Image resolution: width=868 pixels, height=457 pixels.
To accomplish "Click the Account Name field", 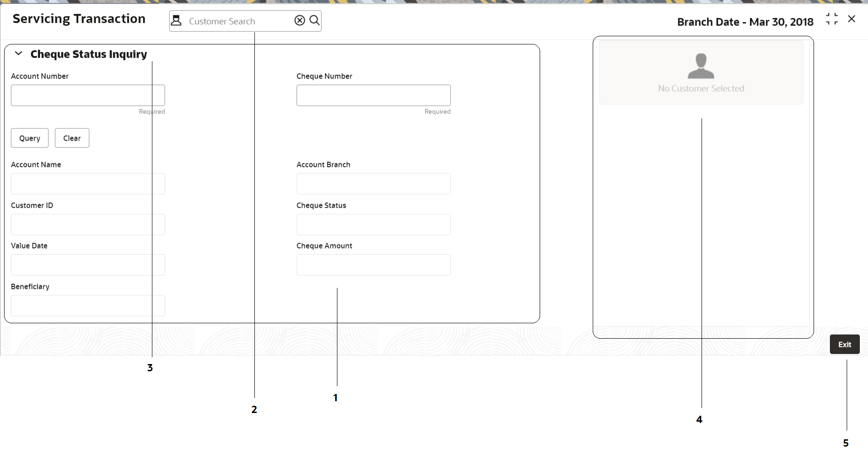I will coord(88,184).
